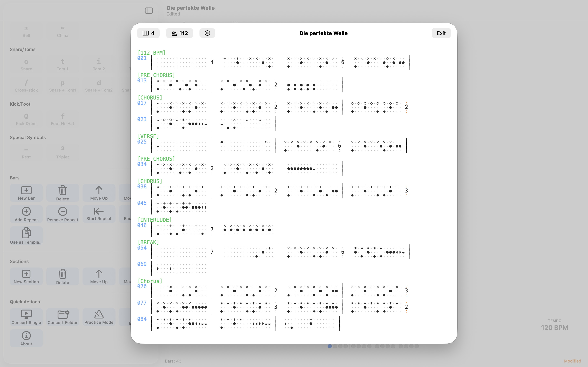Screen dimensions: 588x367
Task: Select bar number 025 in the VERSE section
Action: pyautogui.click(x=142, y=141)
